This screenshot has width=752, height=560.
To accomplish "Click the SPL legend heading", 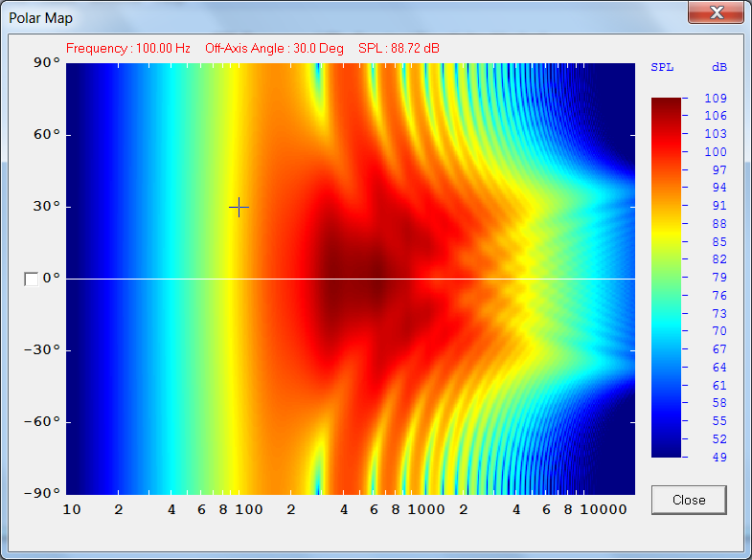I will (662, 67).
